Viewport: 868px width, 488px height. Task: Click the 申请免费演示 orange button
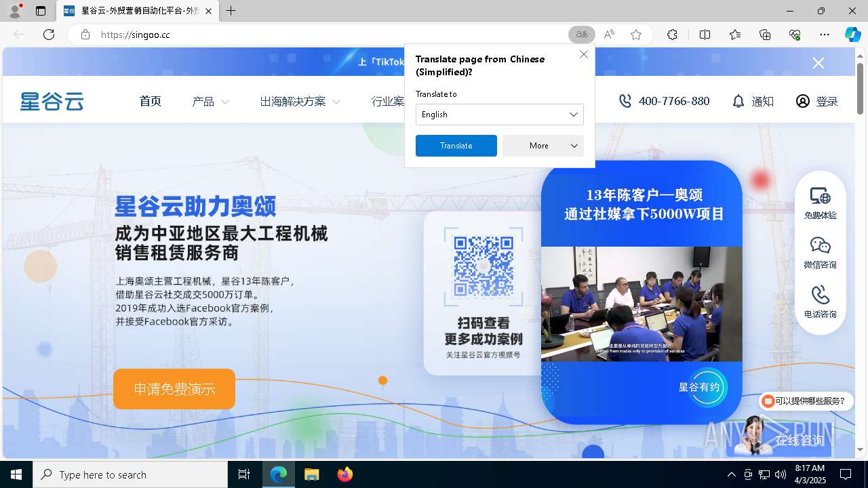tap(174, 389)
